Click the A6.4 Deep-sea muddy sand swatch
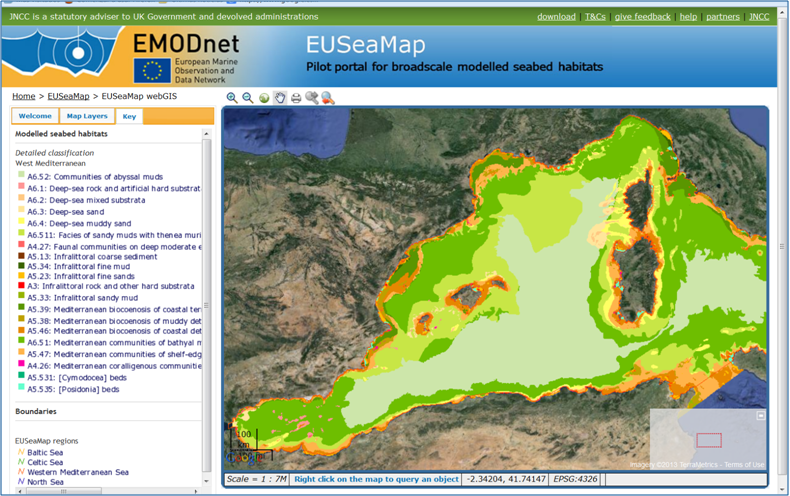Image resolution: width=790 pixels, height=496 pixels. click(21, 221)
